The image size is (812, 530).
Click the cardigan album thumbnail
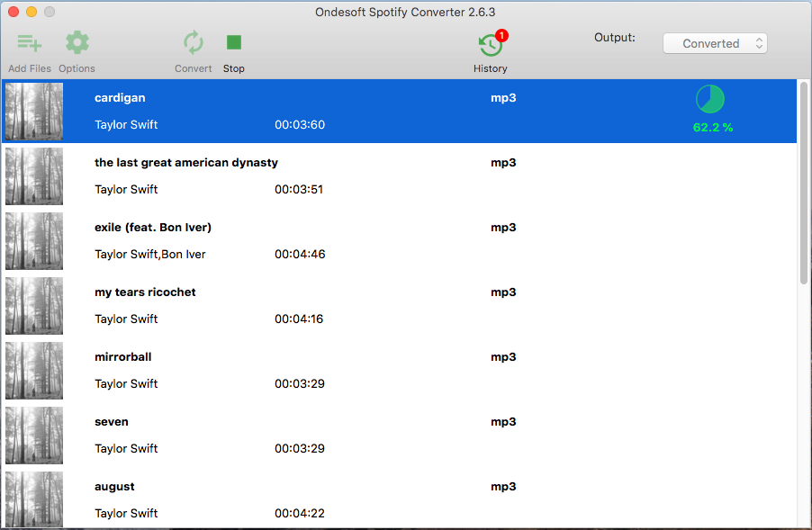34,112
